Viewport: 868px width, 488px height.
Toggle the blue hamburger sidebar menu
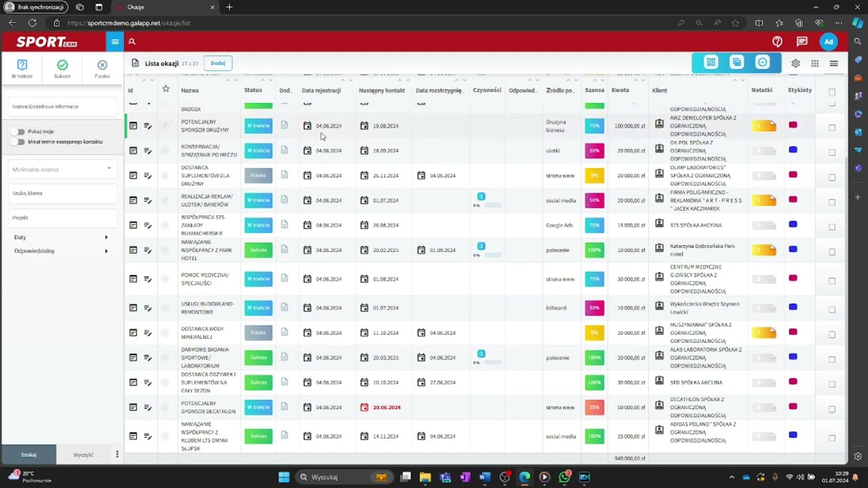(x=115, y=42)
